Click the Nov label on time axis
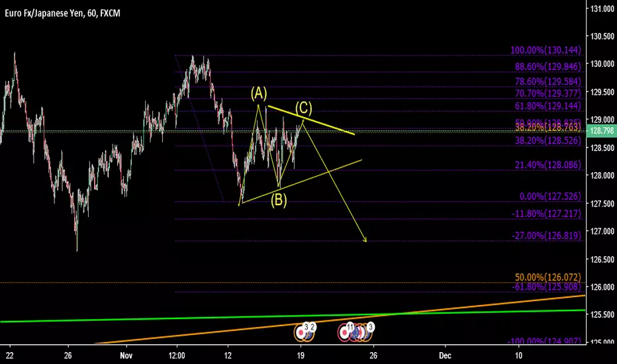Image resolution: width=617 pixels, height=364 pixels. (x=126, y=356)
